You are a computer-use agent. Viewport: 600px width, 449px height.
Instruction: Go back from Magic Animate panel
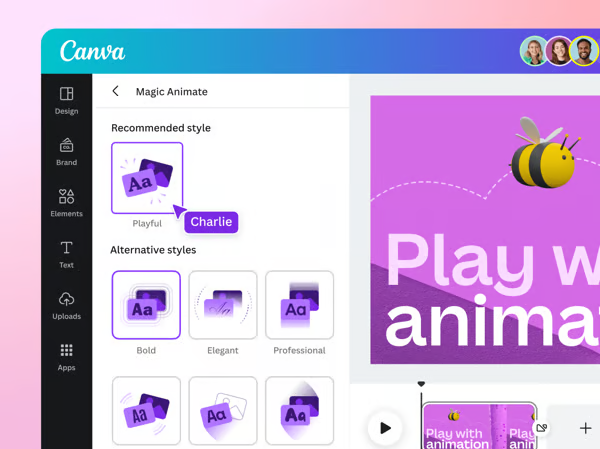tap(116, 91)
